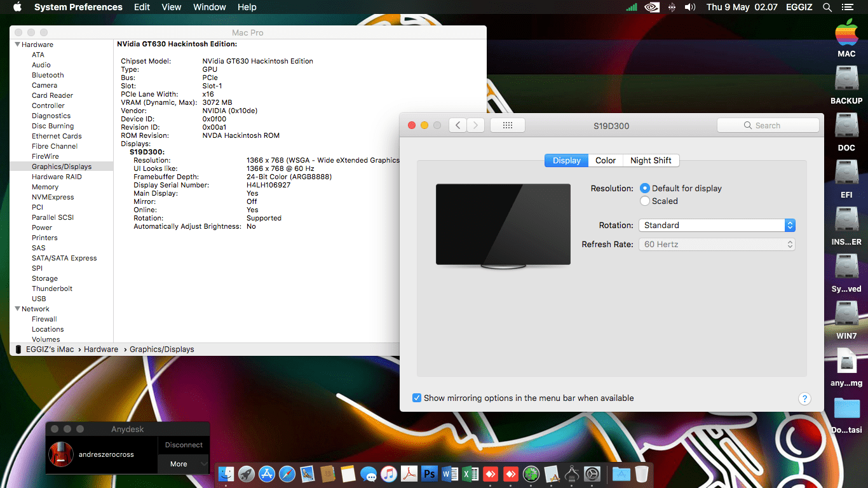Open the Trash in the Dock

[x=641, y=474]
